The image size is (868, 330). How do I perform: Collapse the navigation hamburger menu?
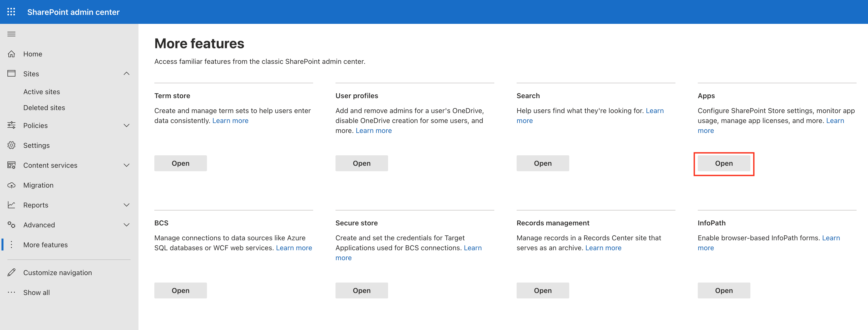(11, 34)
